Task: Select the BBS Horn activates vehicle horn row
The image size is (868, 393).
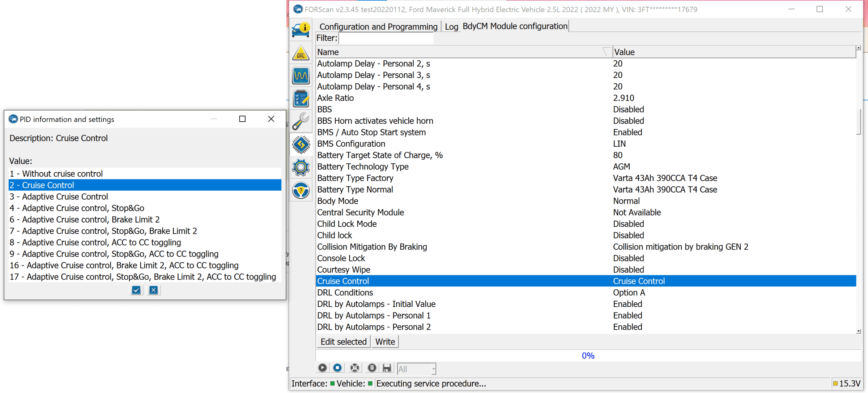Action: pyautogui.click(x=586, y=121)
